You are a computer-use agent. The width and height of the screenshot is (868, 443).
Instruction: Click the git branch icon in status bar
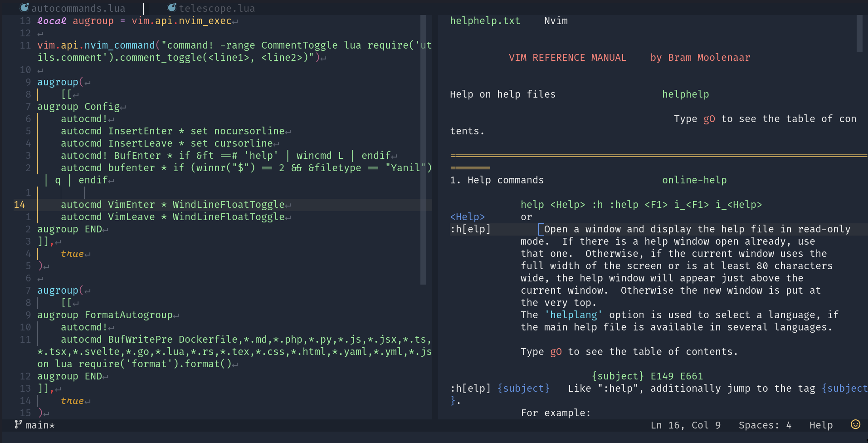pos(18,424)
